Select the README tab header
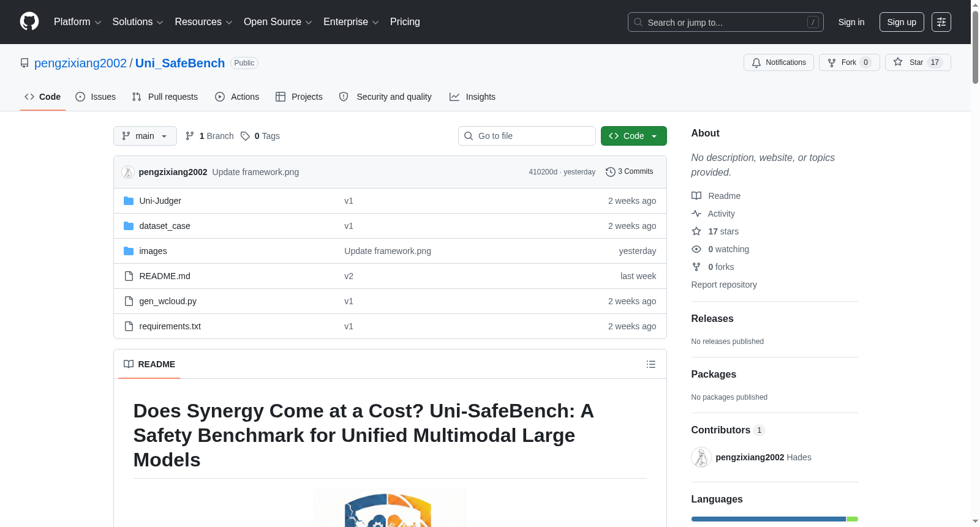980x527 pixels. pos(149,364)
